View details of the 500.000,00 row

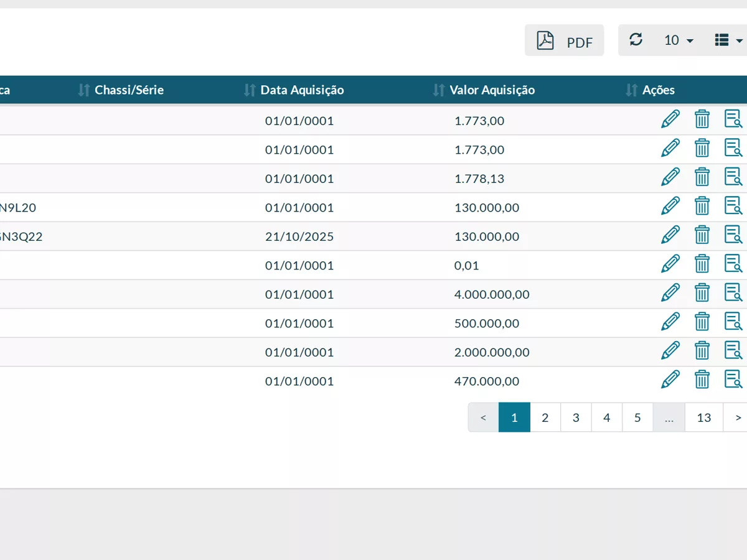click(733, 322)
